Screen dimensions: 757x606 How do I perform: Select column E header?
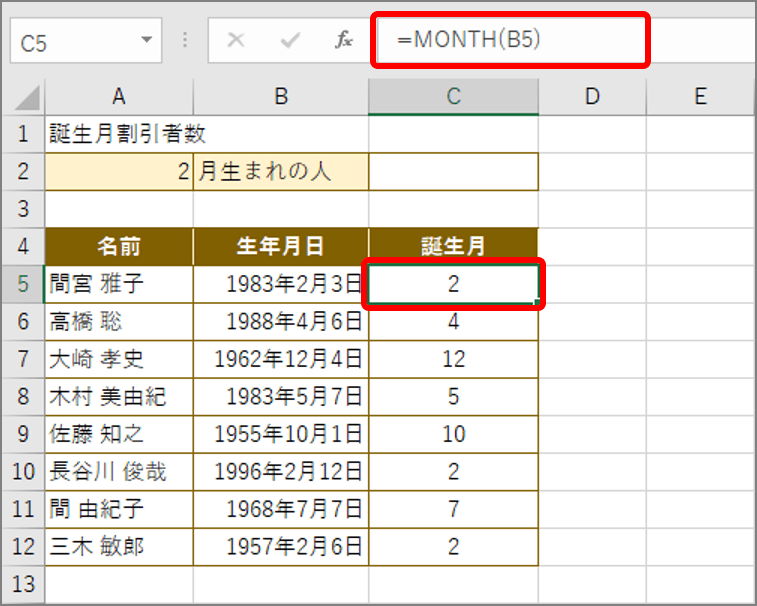tap(701, 97)
